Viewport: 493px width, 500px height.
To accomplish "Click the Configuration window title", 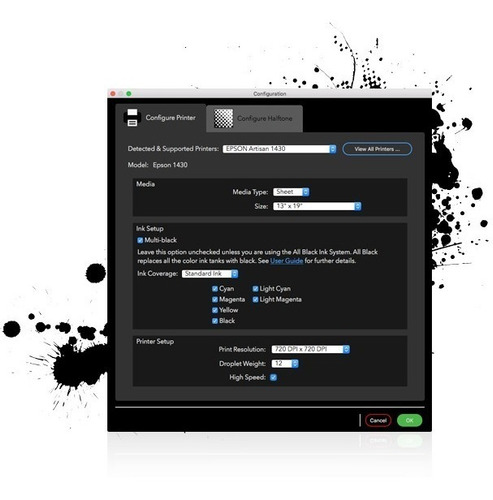I will click(x=270, y=94).
